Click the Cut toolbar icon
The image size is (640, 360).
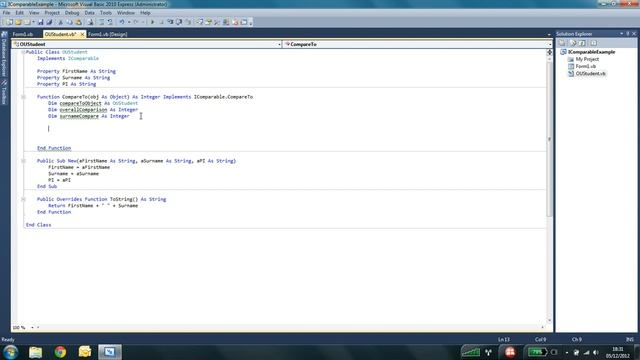click(x=60, y=22)
